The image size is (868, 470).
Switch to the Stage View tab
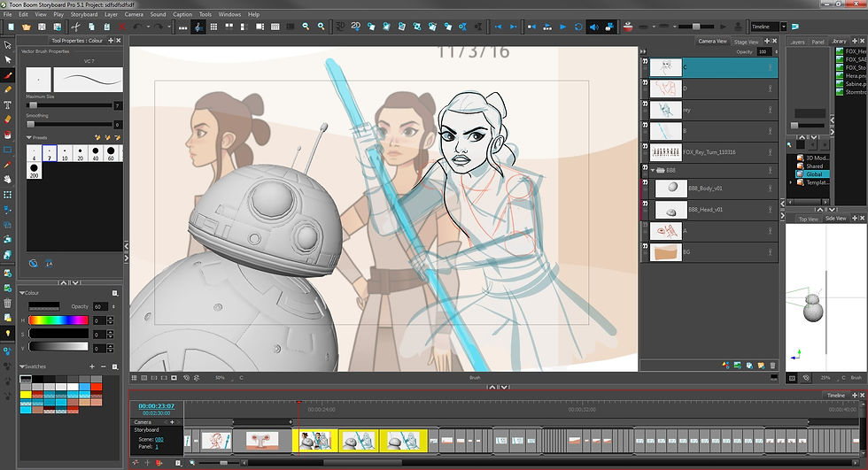(746, 42)
